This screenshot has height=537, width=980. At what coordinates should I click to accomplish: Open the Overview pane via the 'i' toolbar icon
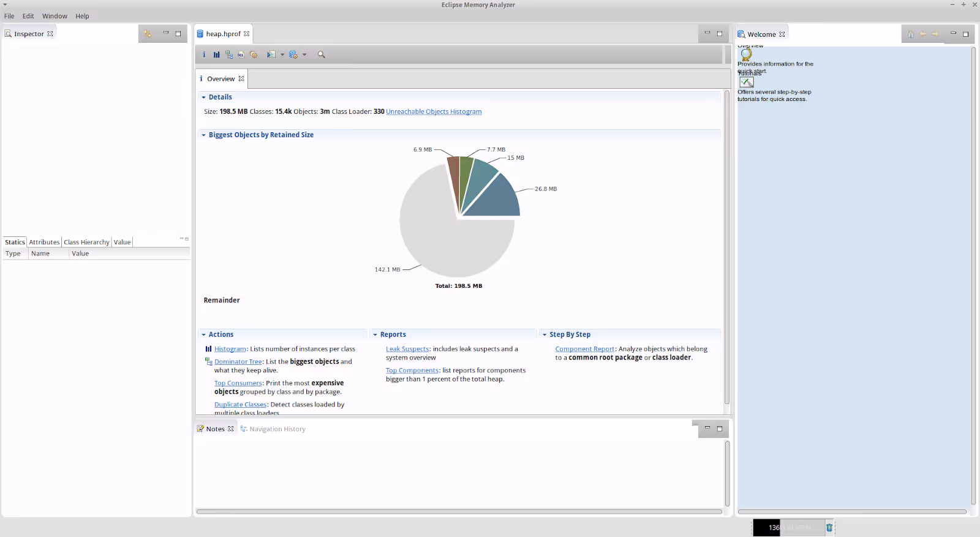204,54
